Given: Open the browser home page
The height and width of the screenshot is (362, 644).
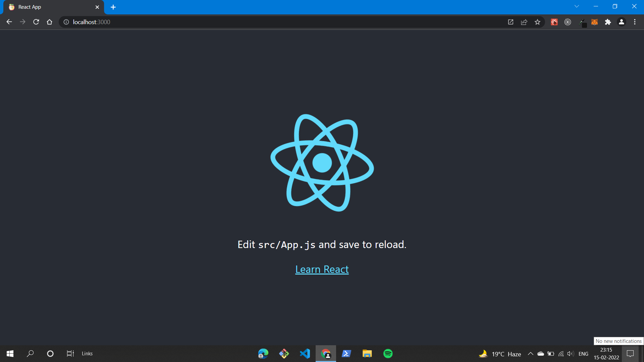Looking at the screenshot, I should pos(50,22).
